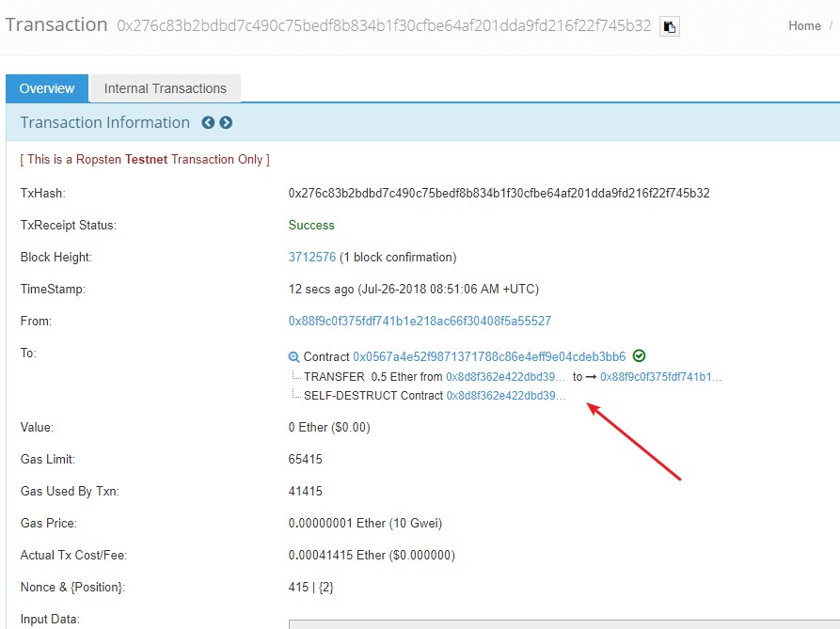Click the Transaction Information header
The image size is (840, 629).
point(105,122)
